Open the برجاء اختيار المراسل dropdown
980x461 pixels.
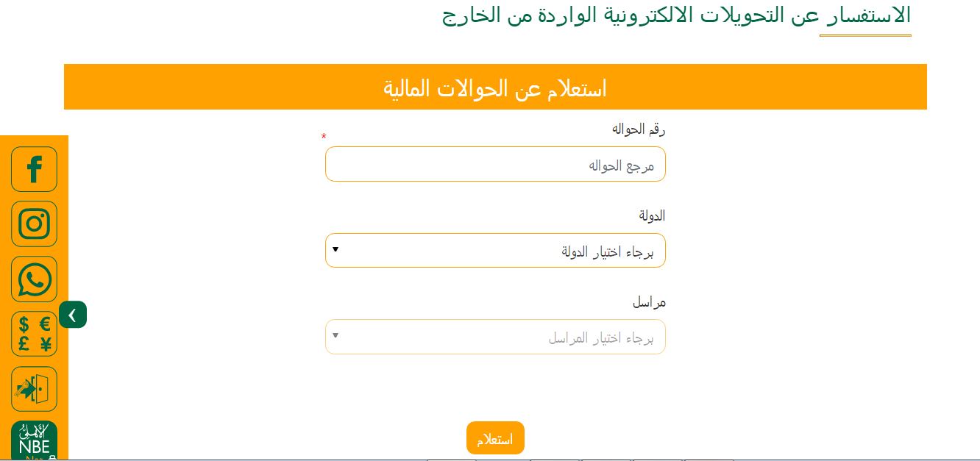click(x=495, y=337)
